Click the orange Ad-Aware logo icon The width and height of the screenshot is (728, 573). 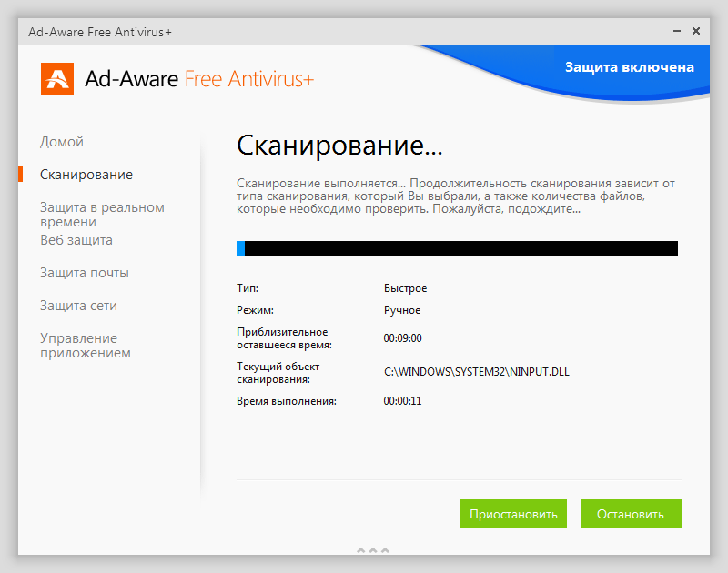pos(57,79)
